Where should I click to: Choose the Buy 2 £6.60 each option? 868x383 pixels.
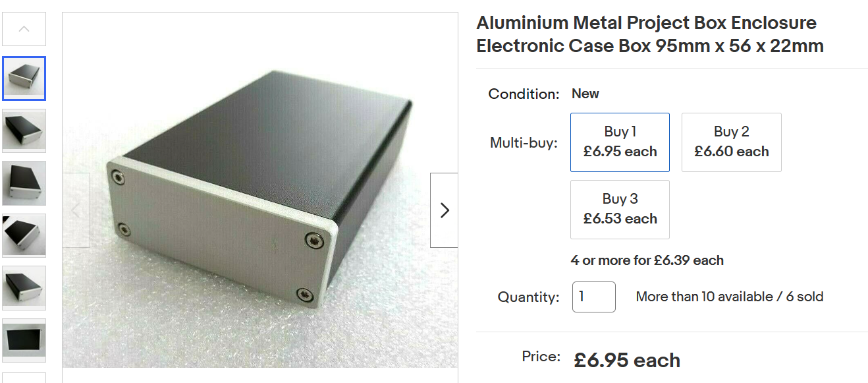click(x=731, y=142)
